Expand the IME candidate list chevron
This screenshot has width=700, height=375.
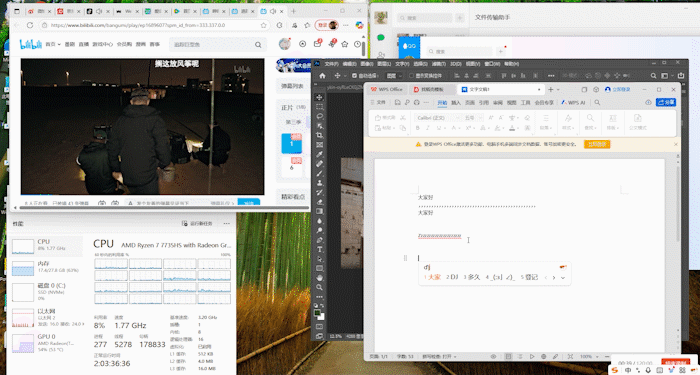click(x=562, y=278)
